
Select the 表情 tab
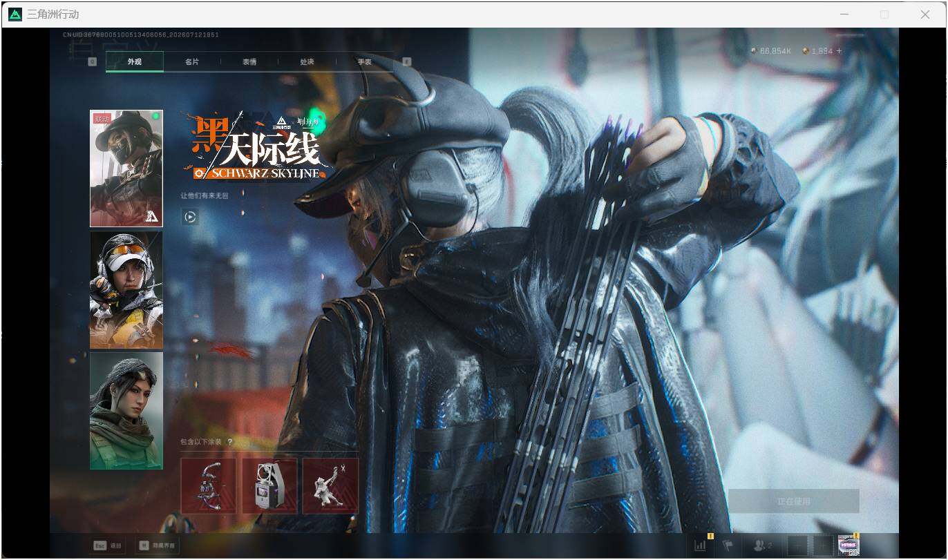(x=249, y=61)
